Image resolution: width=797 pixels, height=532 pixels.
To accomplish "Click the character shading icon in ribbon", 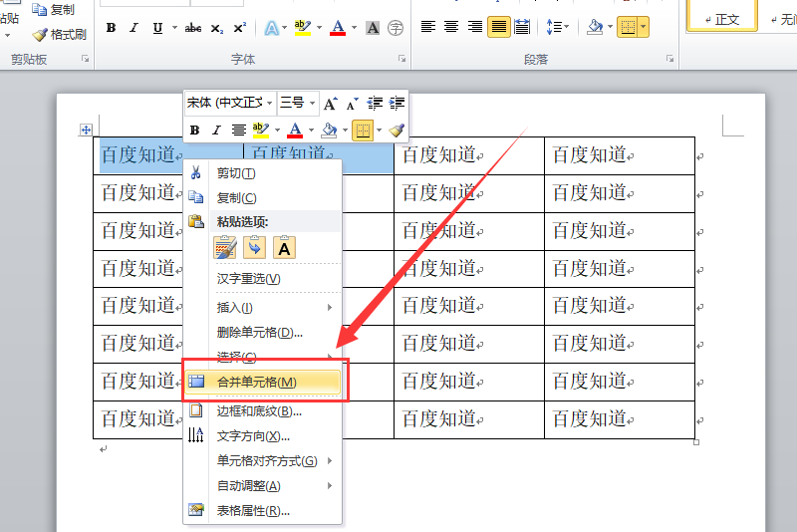I will tap(373, 27).
